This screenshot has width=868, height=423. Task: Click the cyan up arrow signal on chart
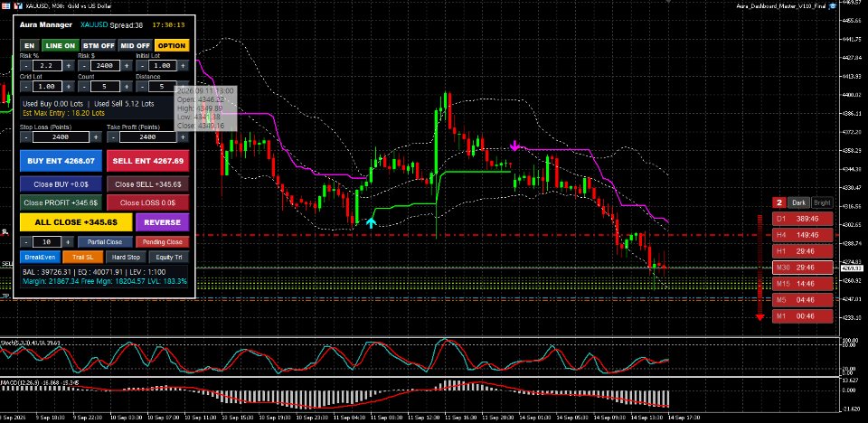pos(371,222)
